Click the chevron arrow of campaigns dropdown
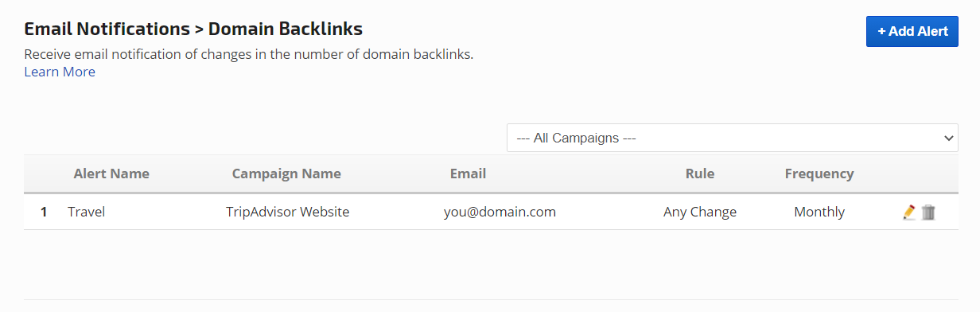Screen dimensions: 980x312 tap(948, 138)
